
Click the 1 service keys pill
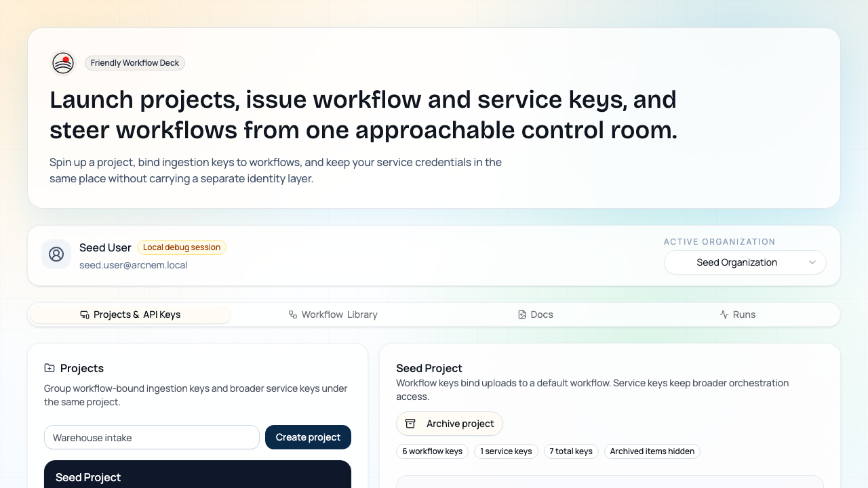point(506,451)
